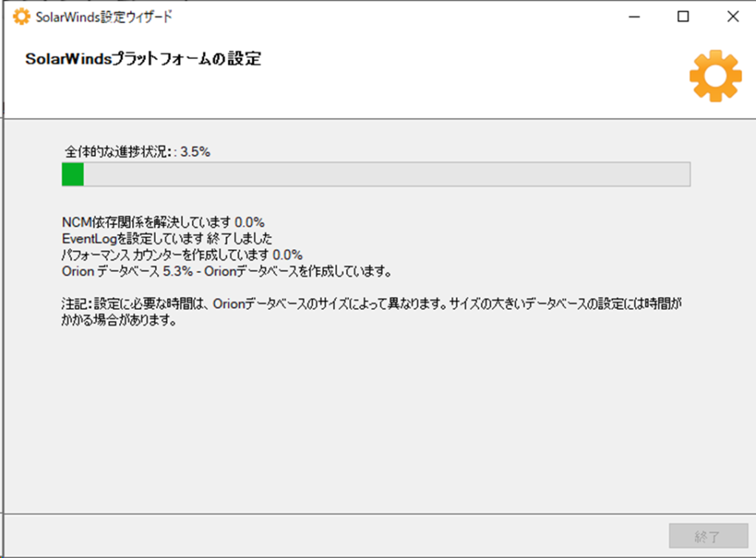Close the SolarWinds wizard window
This screenshot has width=756, height=558.
(x=733, y=17)
